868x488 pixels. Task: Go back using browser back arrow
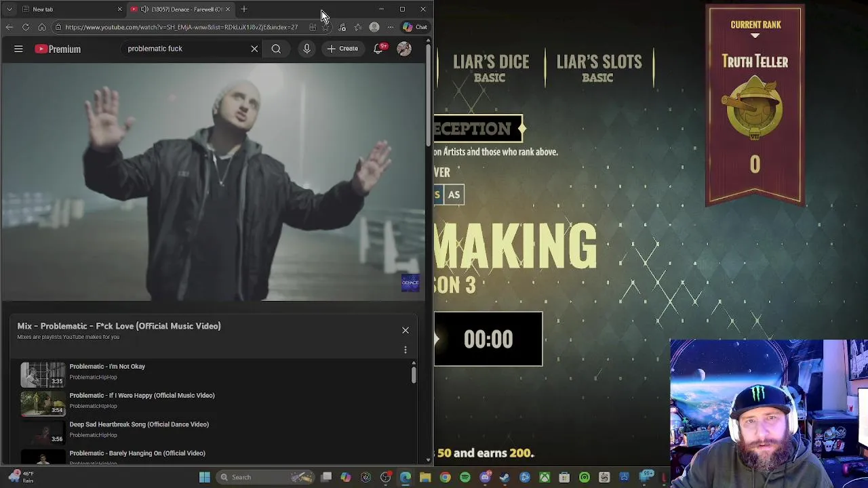coord(9,27)
